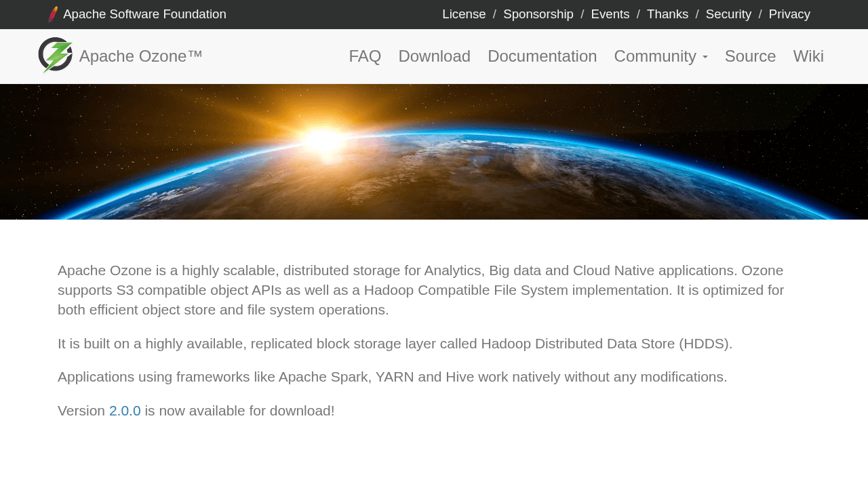Open the License page link

click(x=464, y=14)
